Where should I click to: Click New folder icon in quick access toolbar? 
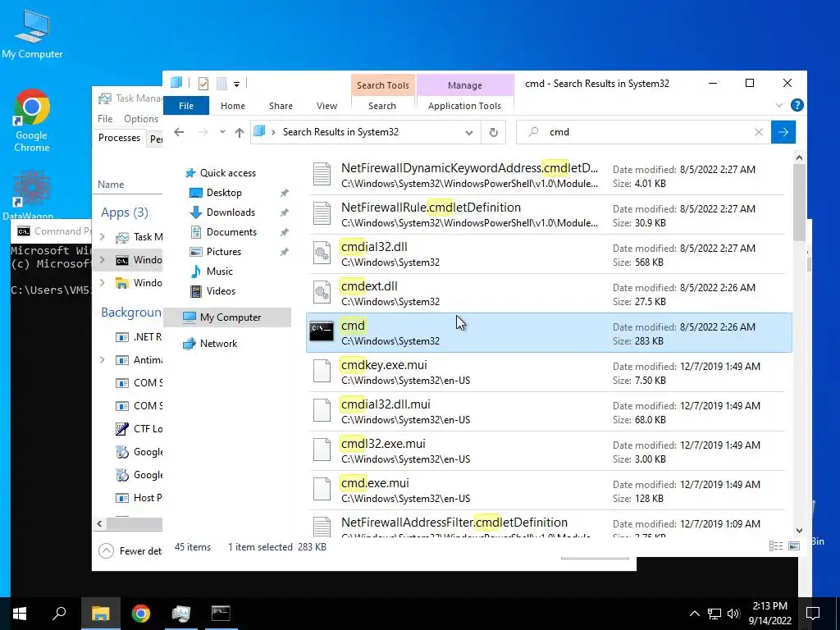pyautogui.click(x=221, y=84)
